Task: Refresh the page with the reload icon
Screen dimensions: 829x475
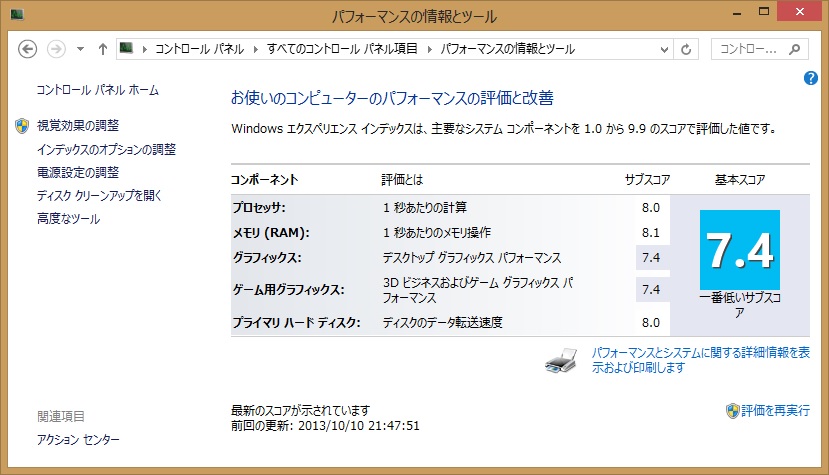Action: pos(686,50)
